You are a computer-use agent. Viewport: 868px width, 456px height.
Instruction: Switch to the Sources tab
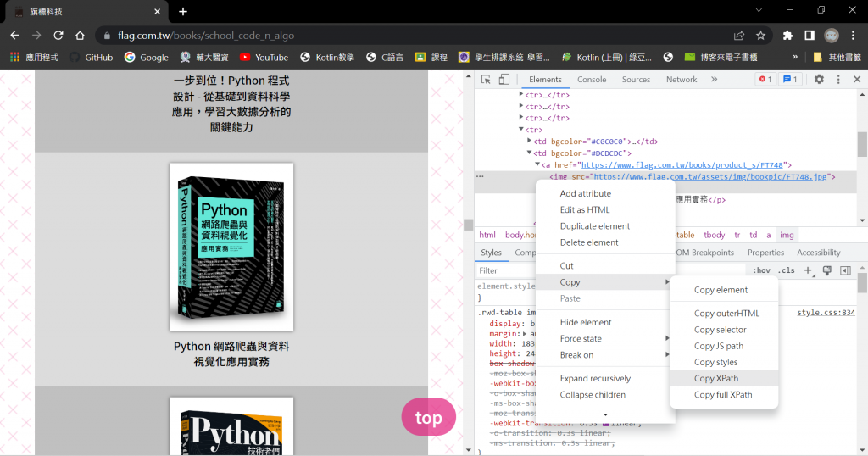pos(636,80)
